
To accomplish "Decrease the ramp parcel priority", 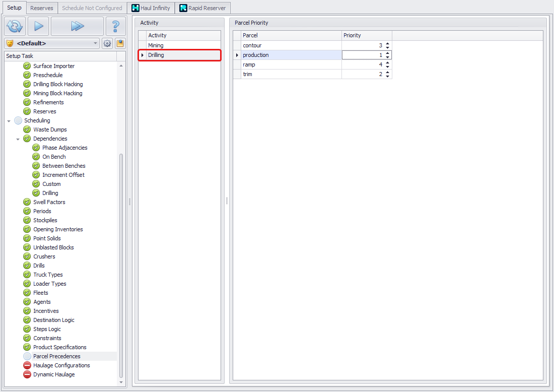I will (387, 67).
